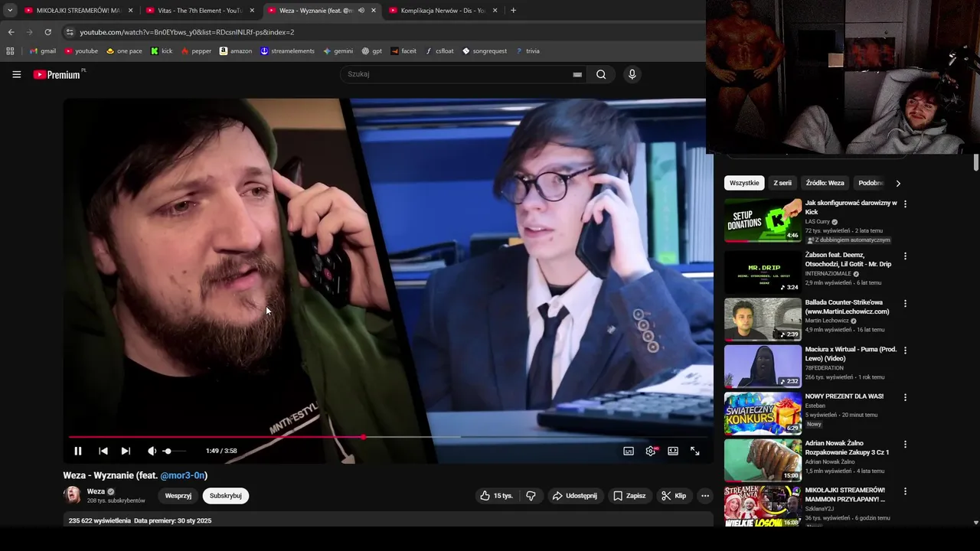Click the search magnifier button
The height and width of the screenshot is (551, 980).
(601, 74)
